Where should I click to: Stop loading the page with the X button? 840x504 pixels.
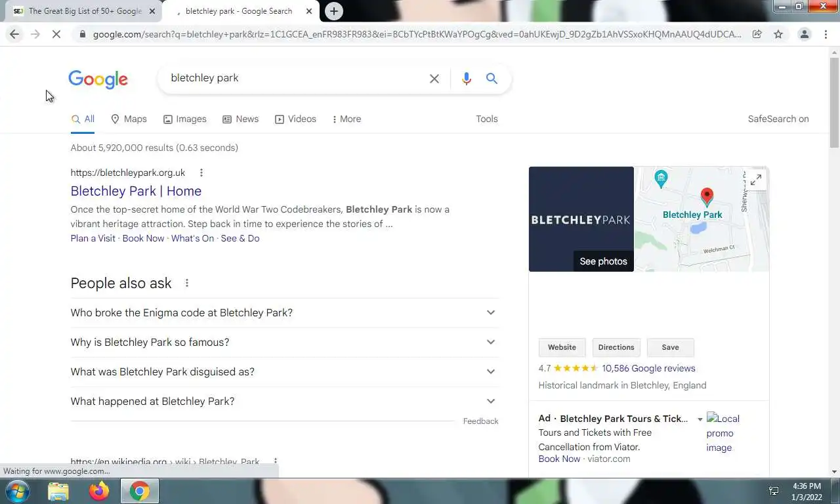point(56,34)
